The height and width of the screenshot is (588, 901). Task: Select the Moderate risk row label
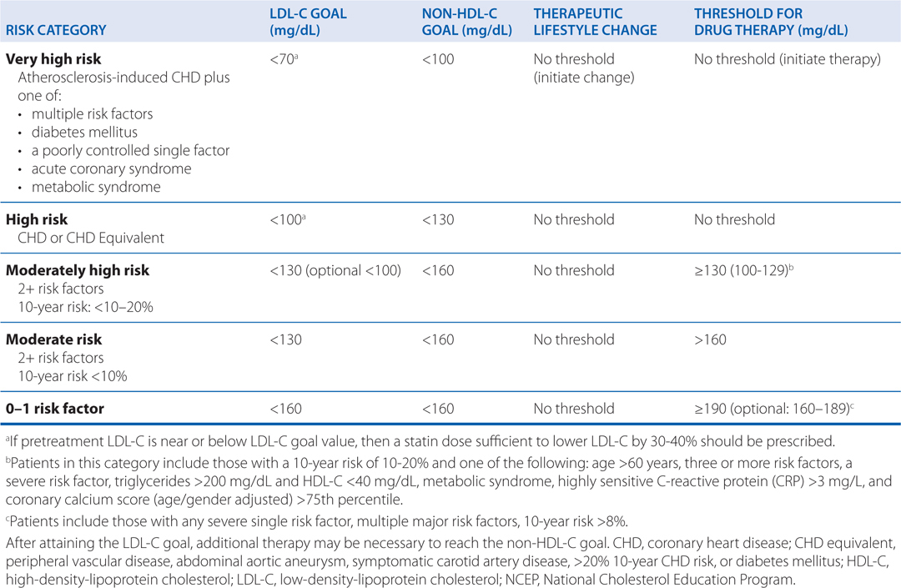pyautogui.click(x=54, y=340)
